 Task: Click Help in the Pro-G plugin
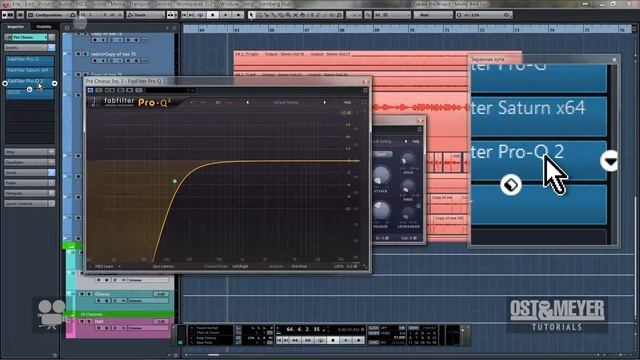click(x=416, y=141)
